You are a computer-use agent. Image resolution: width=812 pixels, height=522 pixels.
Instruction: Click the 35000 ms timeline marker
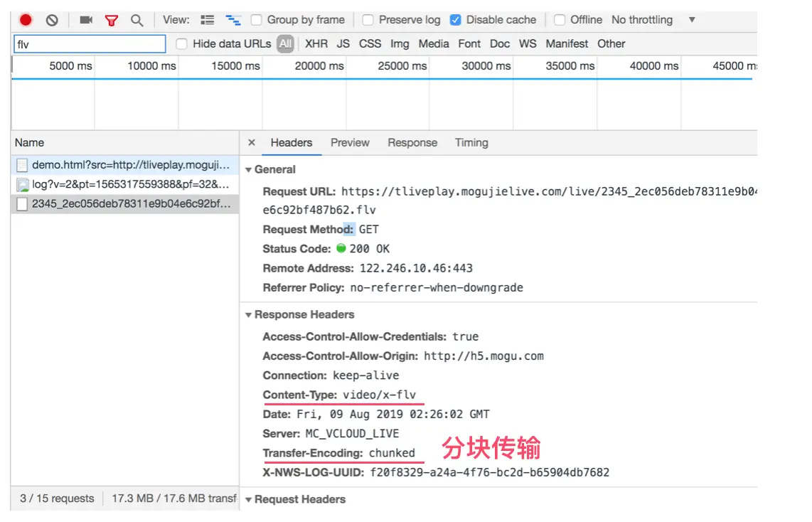[x=570, y=66]
